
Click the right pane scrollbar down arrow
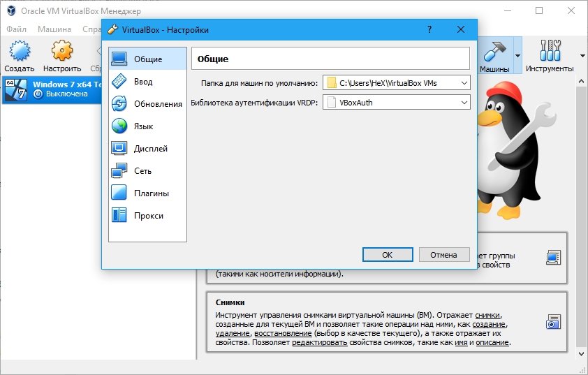(x=581, y=353)
